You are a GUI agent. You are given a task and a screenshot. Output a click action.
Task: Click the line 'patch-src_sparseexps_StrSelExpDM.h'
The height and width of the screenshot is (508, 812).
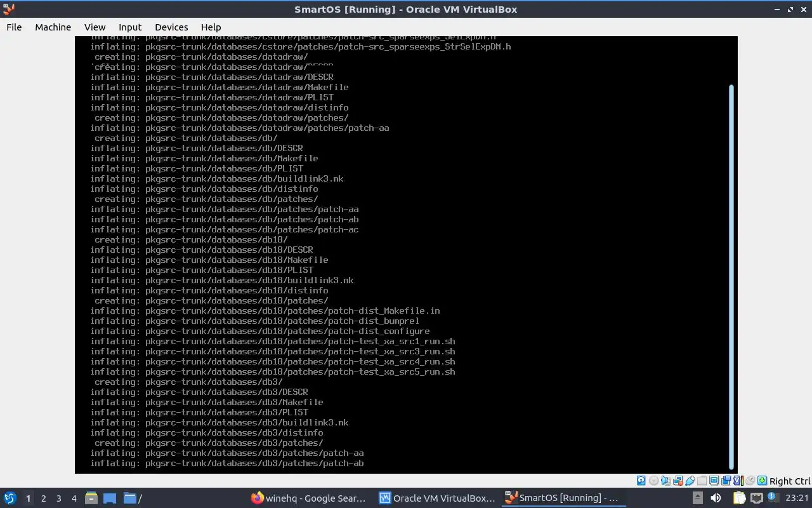[301, 46]
